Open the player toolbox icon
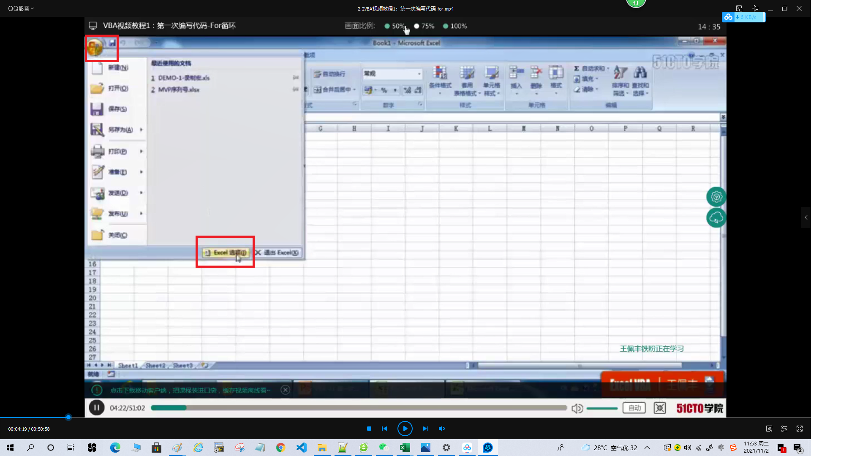 [x=769, y=429]
